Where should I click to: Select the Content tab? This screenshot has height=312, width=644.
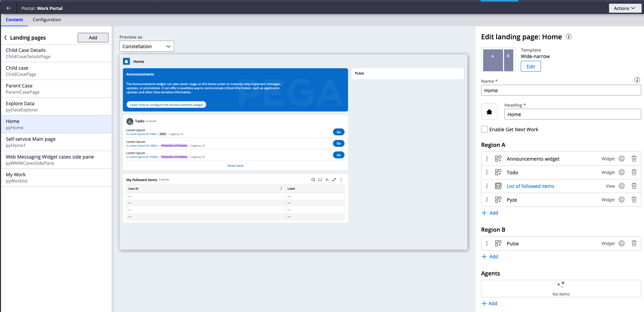point(14,20)
